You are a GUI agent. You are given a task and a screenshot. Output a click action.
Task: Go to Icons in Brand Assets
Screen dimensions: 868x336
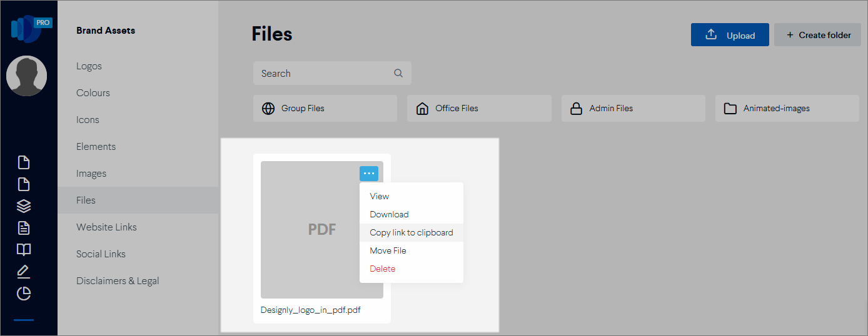[88, 120]
